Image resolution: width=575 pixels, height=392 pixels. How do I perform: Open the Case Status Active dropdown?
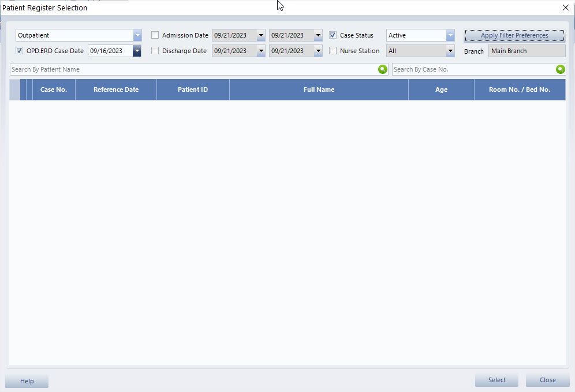click(450, 35)
